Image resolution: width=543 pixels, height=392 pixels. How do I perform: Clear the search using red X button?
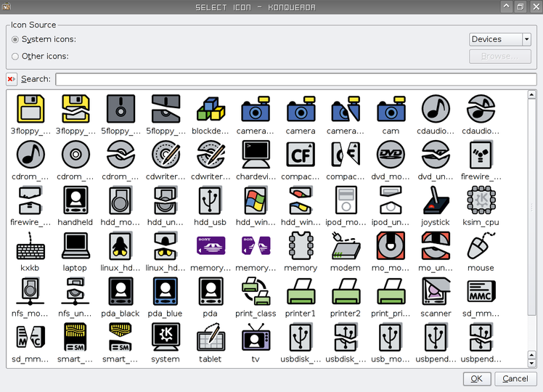click(x=12, y=79)
